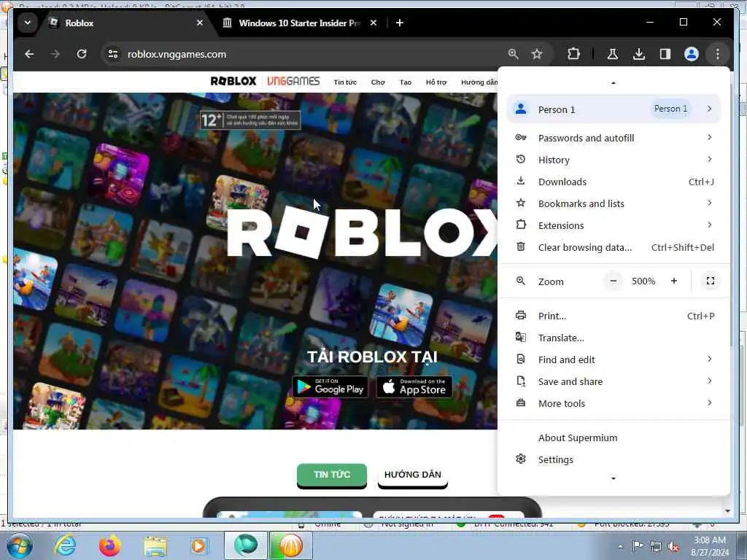The height and width of the screenshot is (560, 747).
Task: Open the Action Center flag tray icon
Action: 638,545
